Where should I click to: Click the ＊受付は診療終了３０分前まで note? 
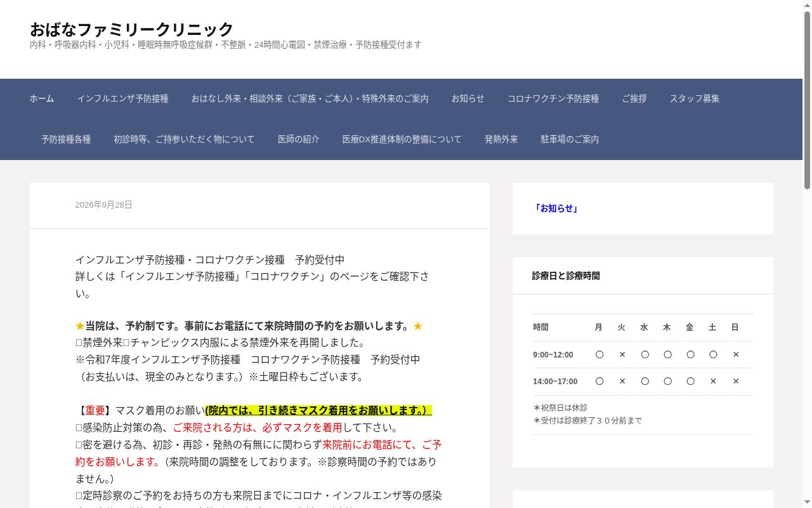tap(587, 420)
